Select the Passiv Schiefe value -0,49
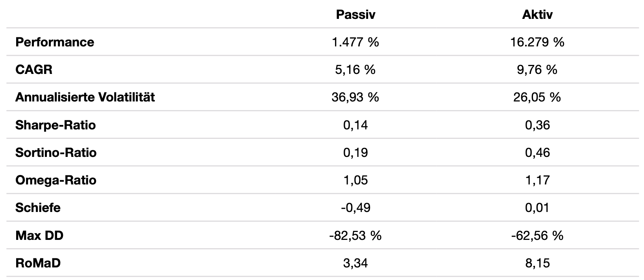 (355, 208)
